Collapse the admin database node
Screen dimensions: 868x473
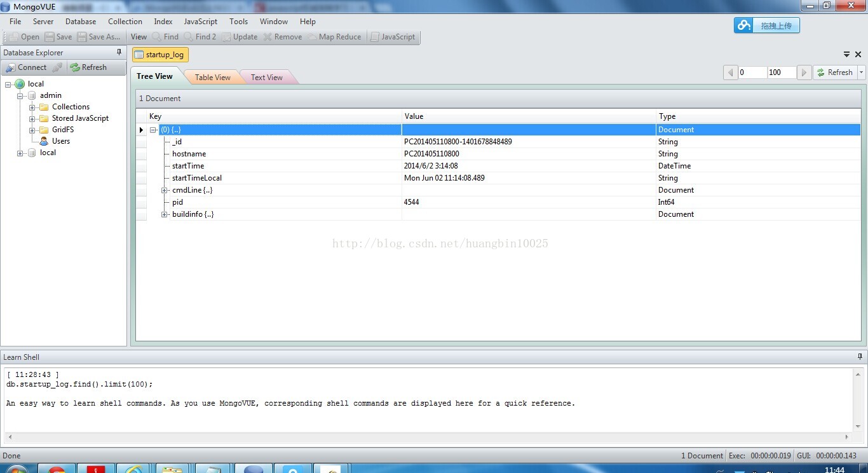pyautogui.click(x=20, y=95)
